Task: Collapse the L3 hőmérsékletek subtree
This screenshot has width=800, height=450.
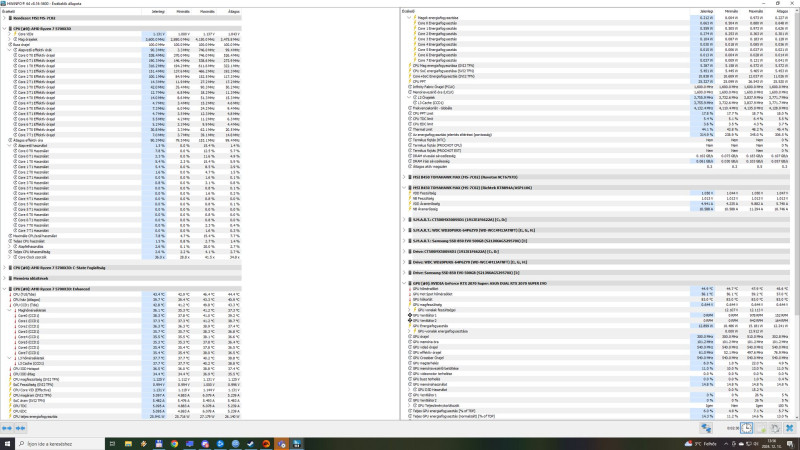Action: tap(10, 358)
